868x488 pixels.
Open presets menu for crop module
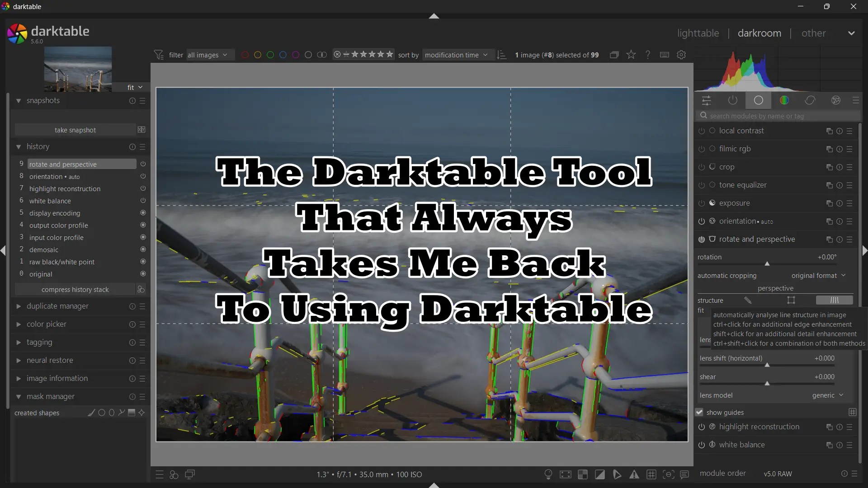849,167
